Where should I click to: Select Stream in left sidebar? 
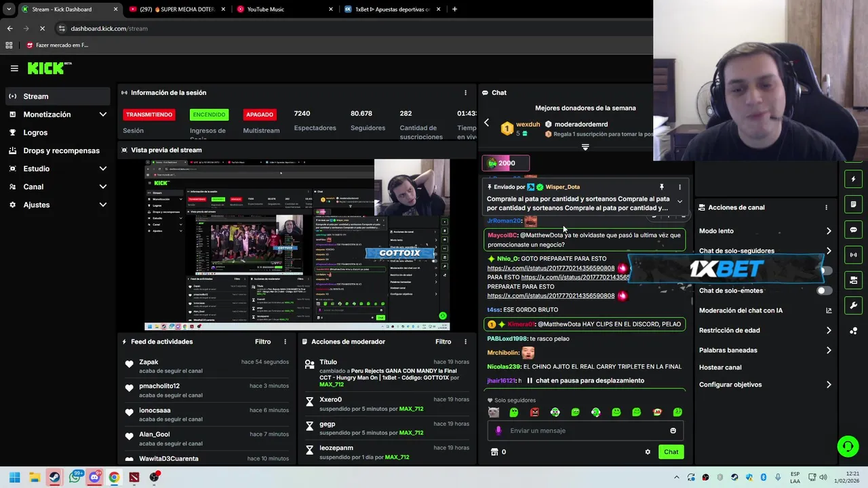(57, 96)
